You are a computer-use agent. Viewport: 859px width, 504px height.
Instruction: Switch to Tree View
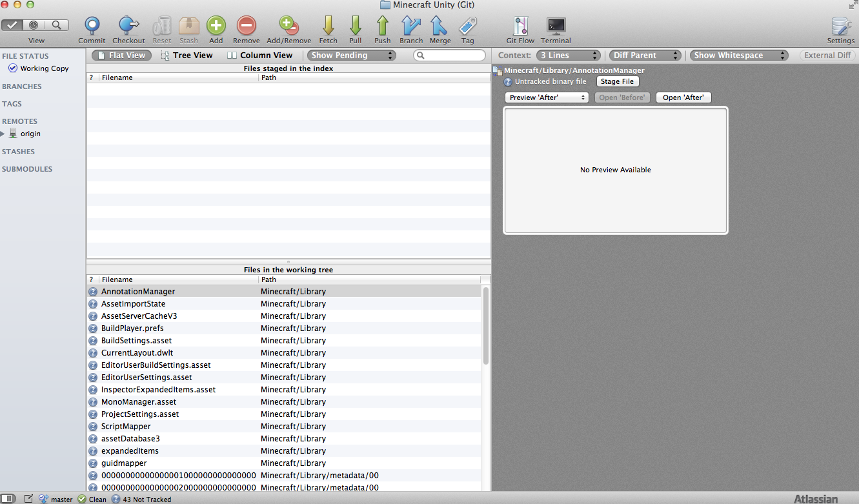(x=187, y=55)
